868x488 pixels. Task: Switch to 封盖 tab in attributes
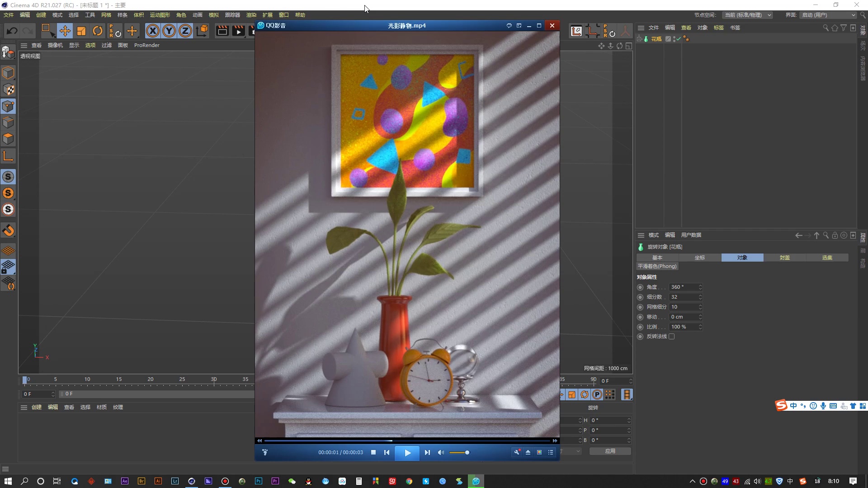784,258
